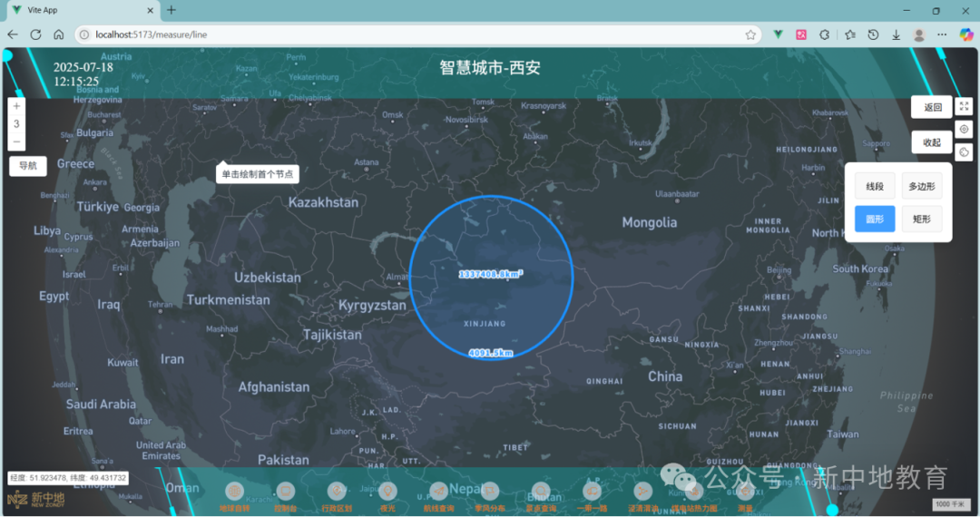The height and width of the screenshot is (517, 980).
Task: Open a new browser tab
Action: [171, 10]
